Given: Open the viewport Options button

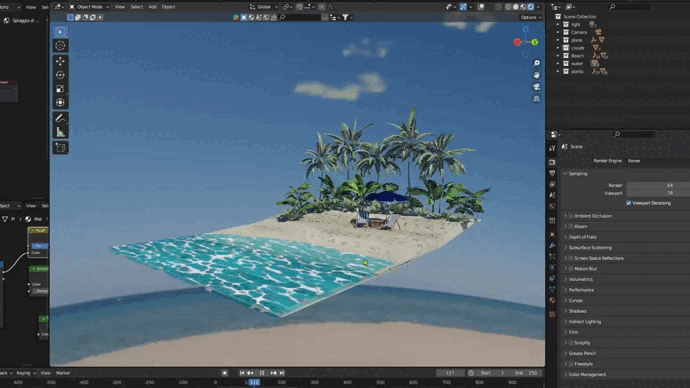Looking at the screenshot, I should (530, 18).
